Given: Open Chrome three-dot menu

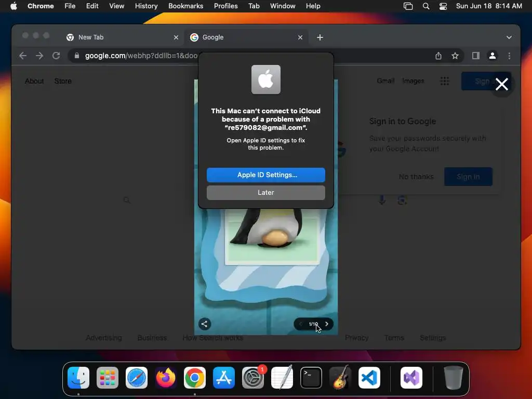Looking at the screenshot, I should 509,56.
